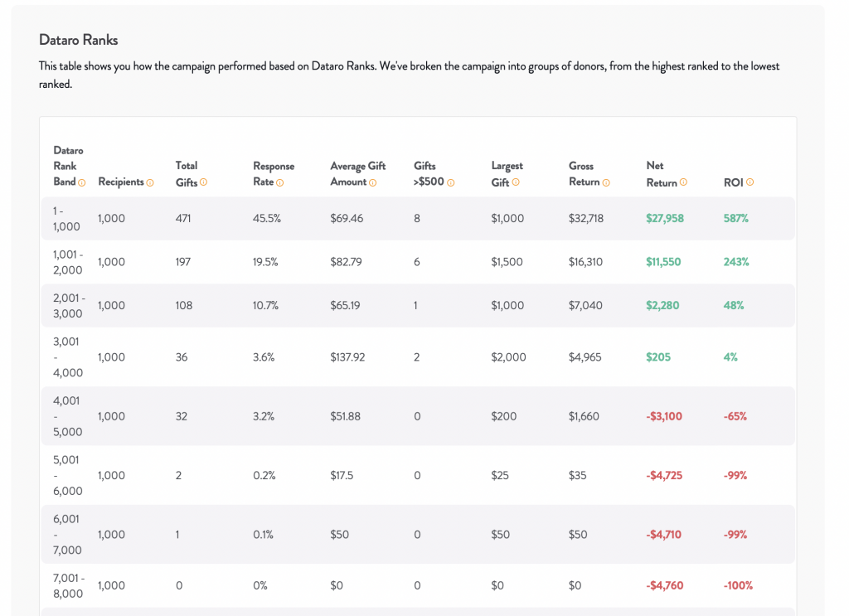Screen dimensions: 849x616
Task: Select the 587% ROI value
Action: point(736,219)
